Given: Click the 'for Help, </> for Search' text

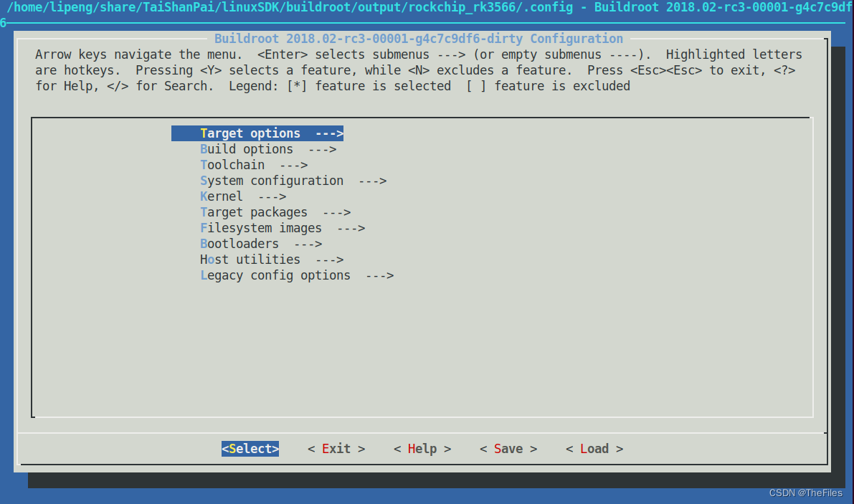Looking at the screenshot, I should pyautogui.click(x=124, y=86).
